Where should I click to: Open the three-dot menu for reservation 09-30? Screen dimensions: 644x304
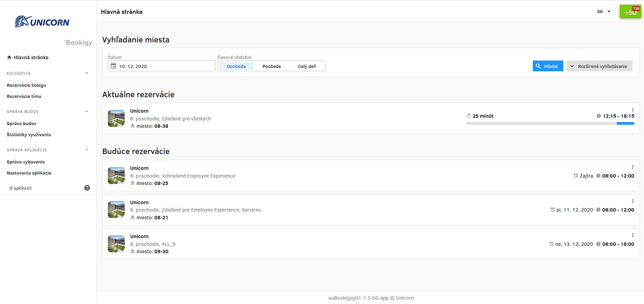633,235
